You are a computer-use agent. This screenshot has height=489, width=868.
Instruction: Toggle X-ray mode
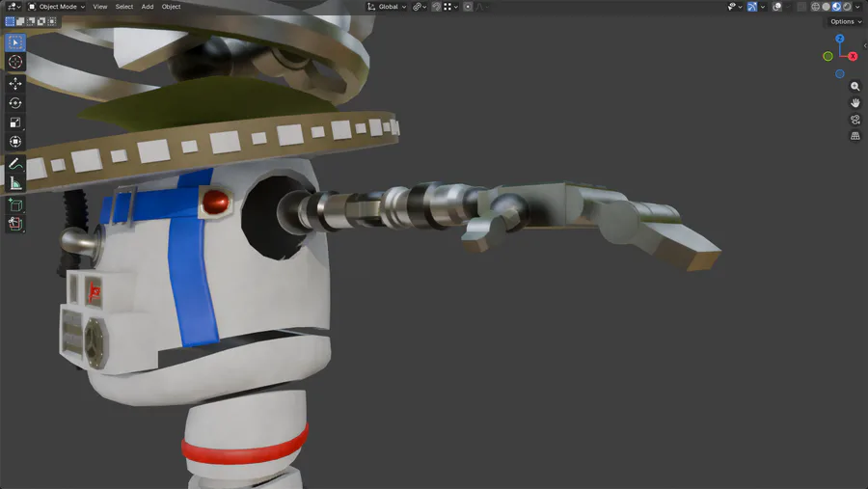point(801,7)
